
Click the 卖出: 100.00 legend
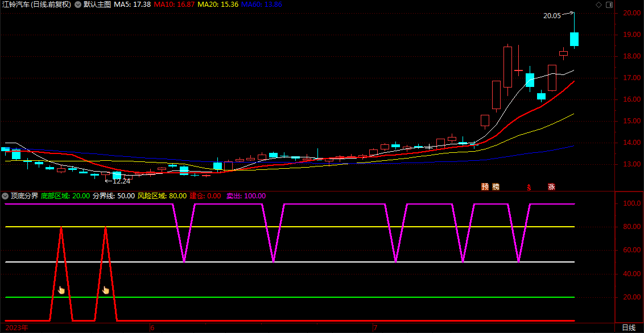coord(246,196)
